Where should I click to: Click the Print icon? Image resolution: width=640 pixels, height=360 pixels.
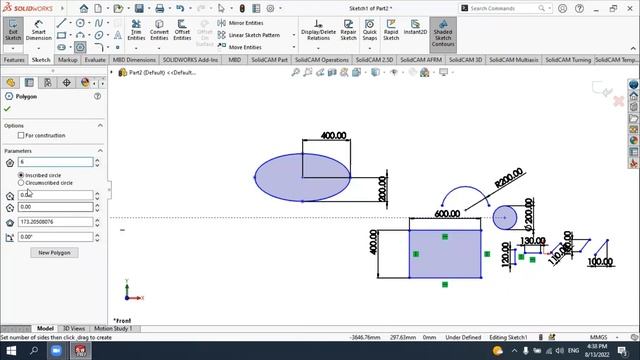160,8
